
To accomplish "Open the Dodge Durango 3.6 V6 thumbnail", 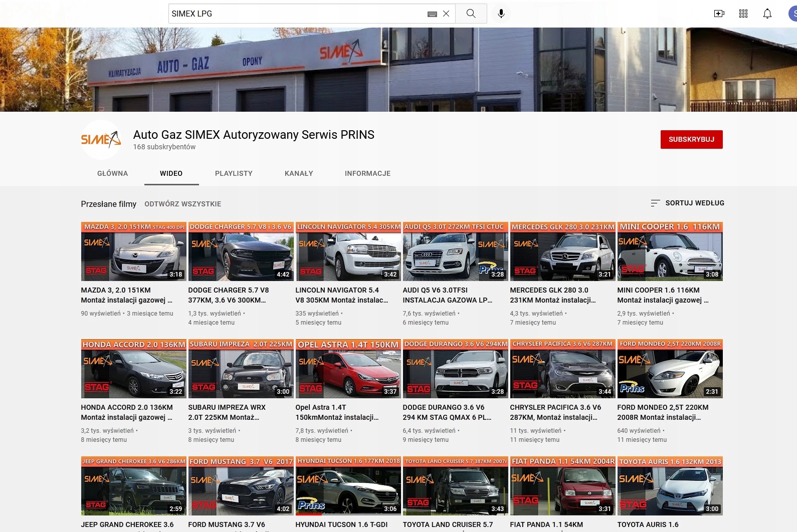I will coord(456,369).
